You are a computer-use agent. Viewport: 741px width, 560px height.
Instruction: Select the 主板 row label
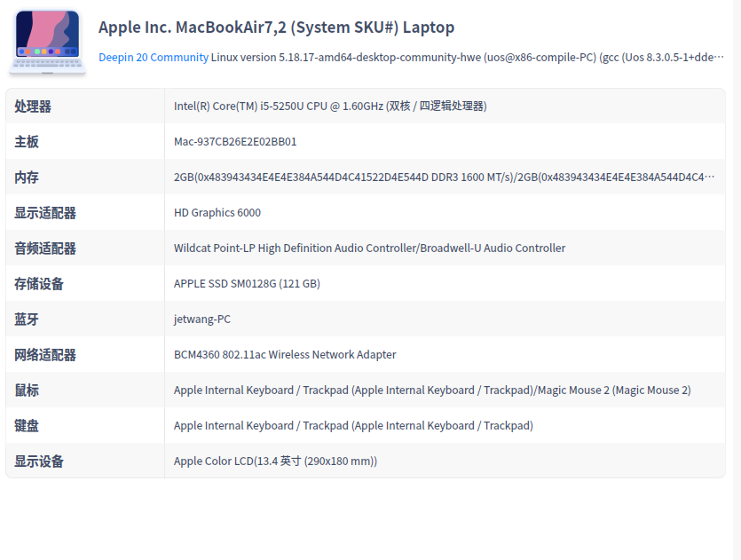[27, 142]
